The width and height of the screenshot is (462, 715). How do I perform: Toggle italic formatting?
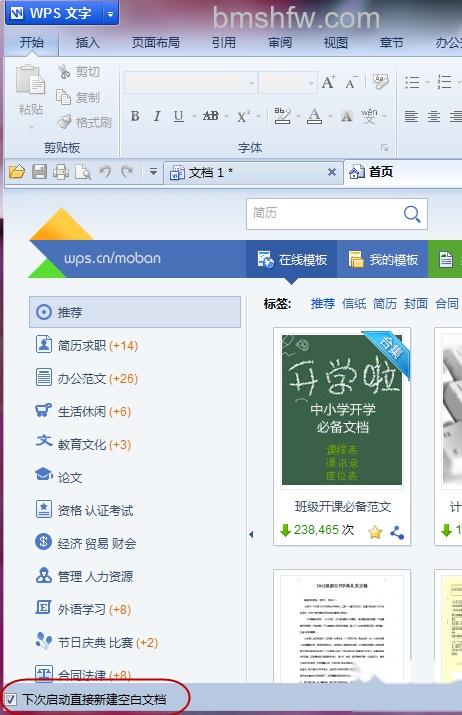coord(156,116)
